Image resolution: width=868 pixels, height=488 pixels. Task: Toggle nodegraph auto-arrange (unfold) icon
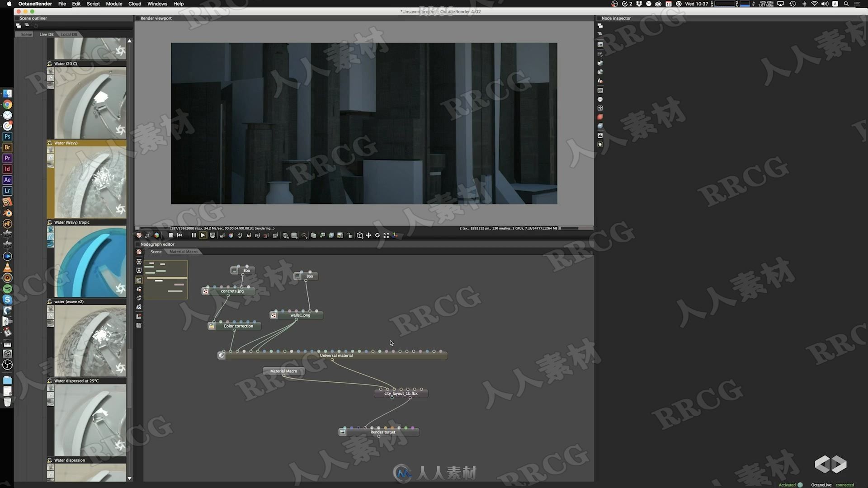click(x=139, y=262)
